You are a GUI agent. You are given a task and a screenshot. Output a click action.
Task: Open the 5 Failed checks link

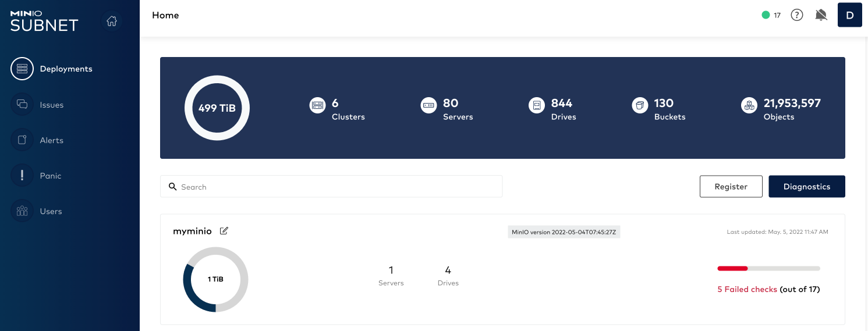click(x=747, y=289)
